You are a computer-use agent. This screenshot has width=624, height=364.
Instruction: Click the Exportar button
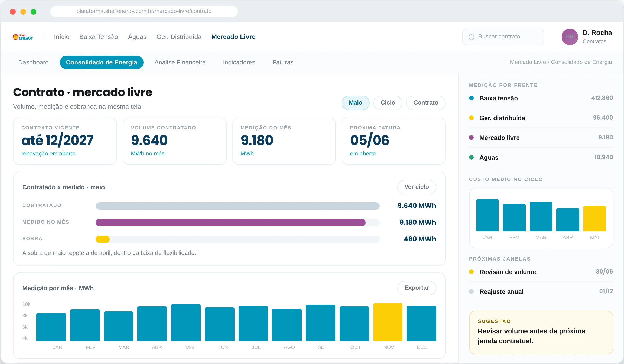click(x=417, y=288)
